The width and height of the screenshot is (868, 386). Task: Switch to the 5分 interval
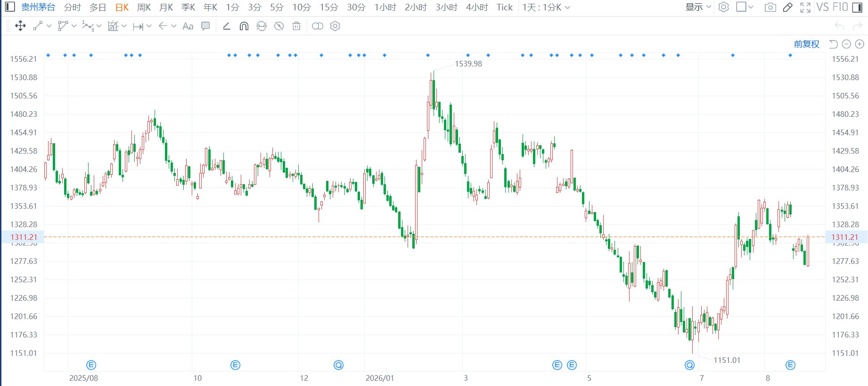277,8
